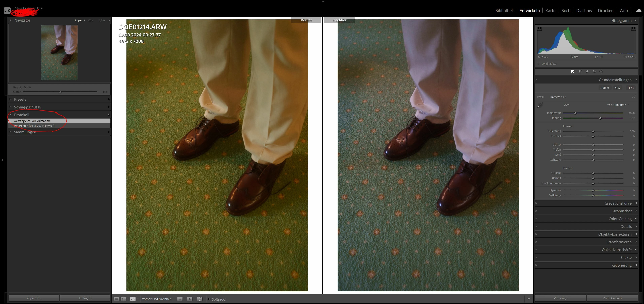
Task: Select the Importieren history entry
Action: (x=34, y=126)
